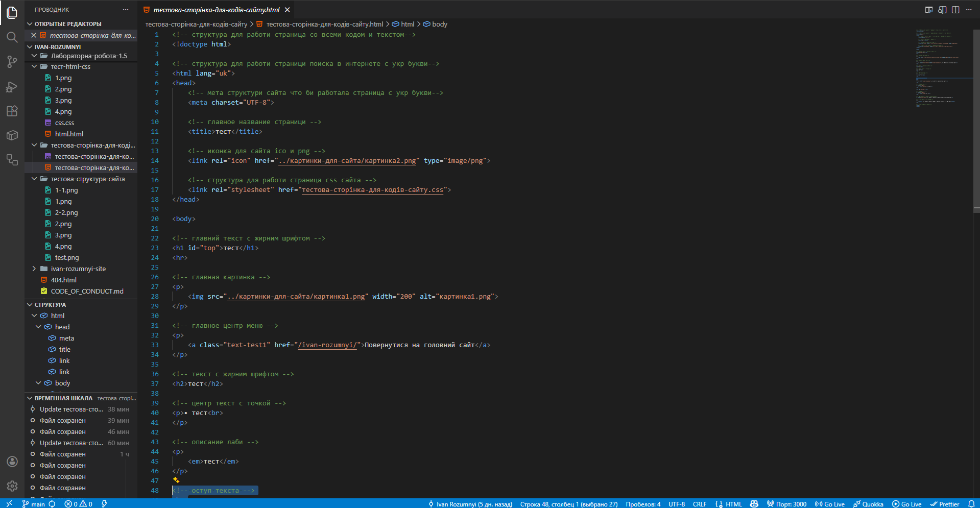Viewport: 980px width, 508px height.
Task: Open the Accounts icon menu
Action: pyautogui.click(x=12, y=462)
